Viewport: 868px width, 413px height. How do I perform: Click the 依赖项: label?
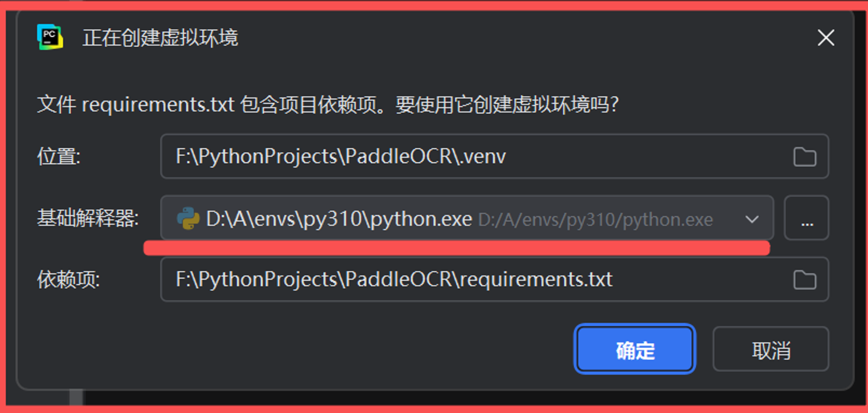pyautogui.click(x=68, y=280)
